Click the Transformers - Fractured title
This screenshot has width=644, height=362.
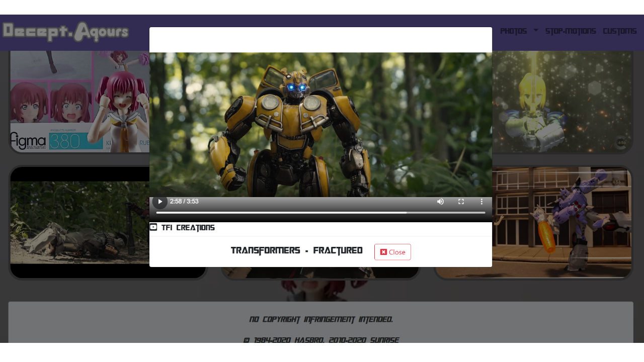[296, 250]
